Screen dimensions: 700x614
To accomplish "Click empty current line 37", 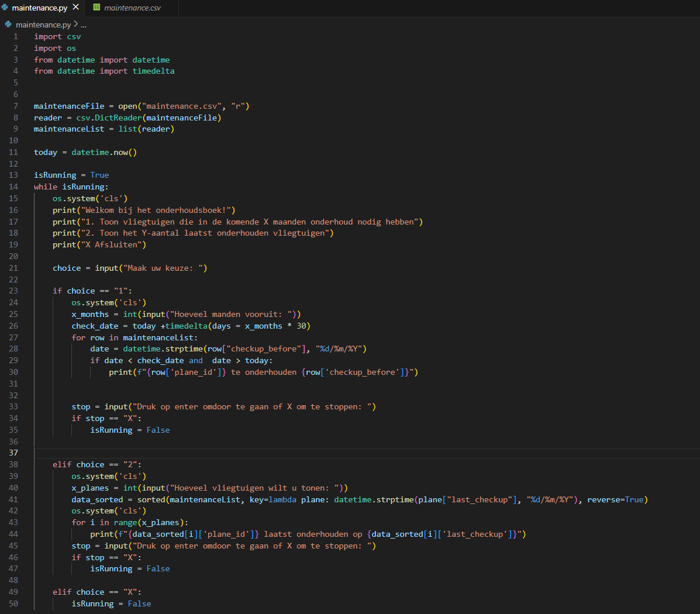I will (366, 453).
